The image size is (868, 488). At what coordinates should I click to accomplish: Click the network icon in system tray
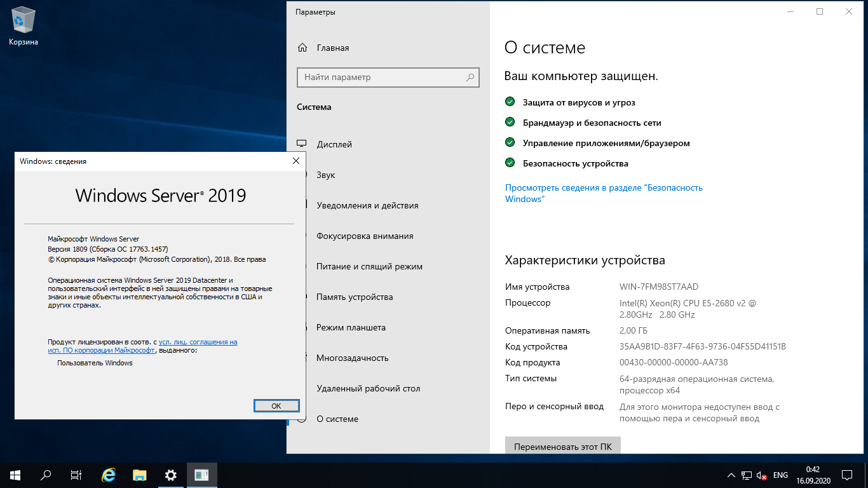point(747,475)
